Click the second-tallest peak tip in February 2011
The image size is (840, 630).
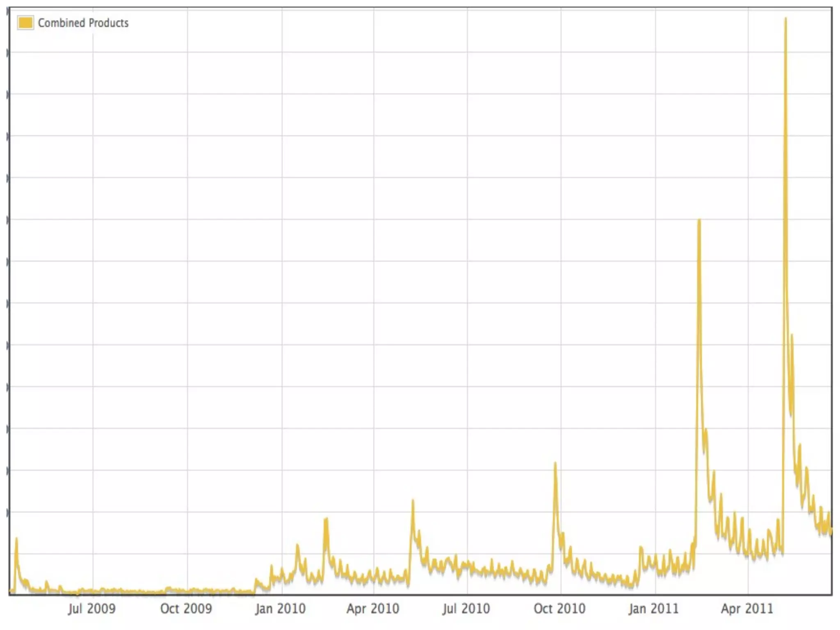(699, 221)
